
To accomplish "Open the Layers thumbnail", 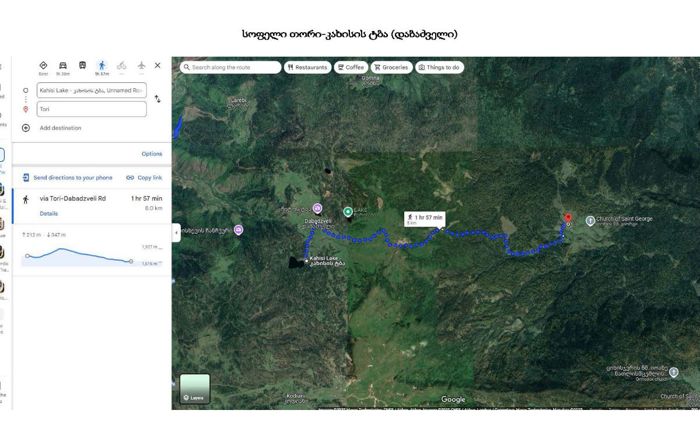I will click(195, 389).
